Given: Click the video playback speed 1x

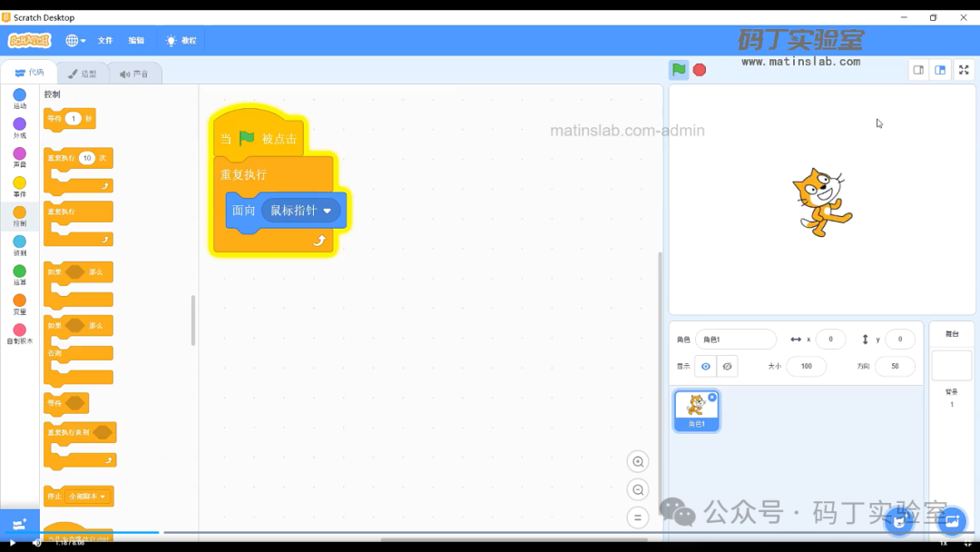Looking at the screenshot, I should point(944,543).
